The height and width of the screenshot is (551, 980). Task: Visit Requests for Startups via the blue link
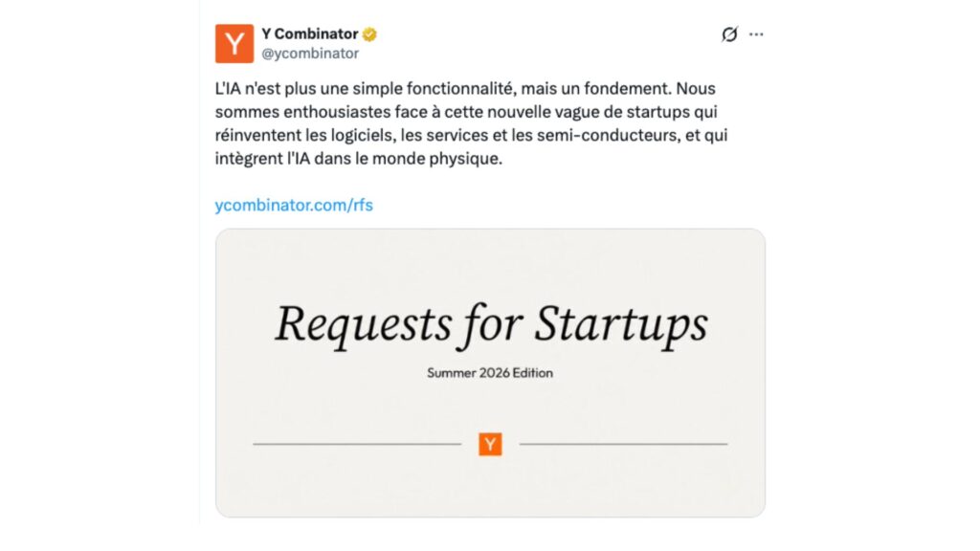pyautogui.click(x=294, y=204)
